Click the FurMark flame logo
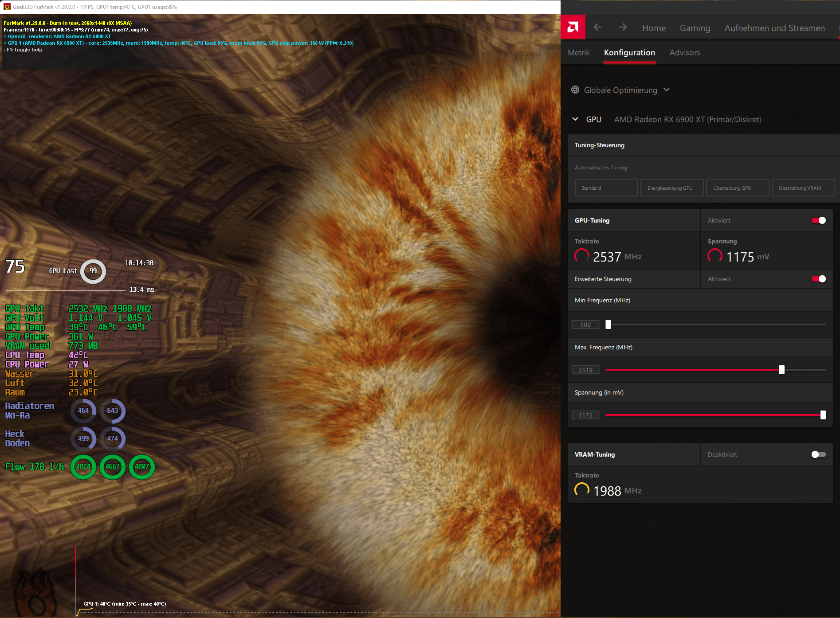 tap(35, 594)
